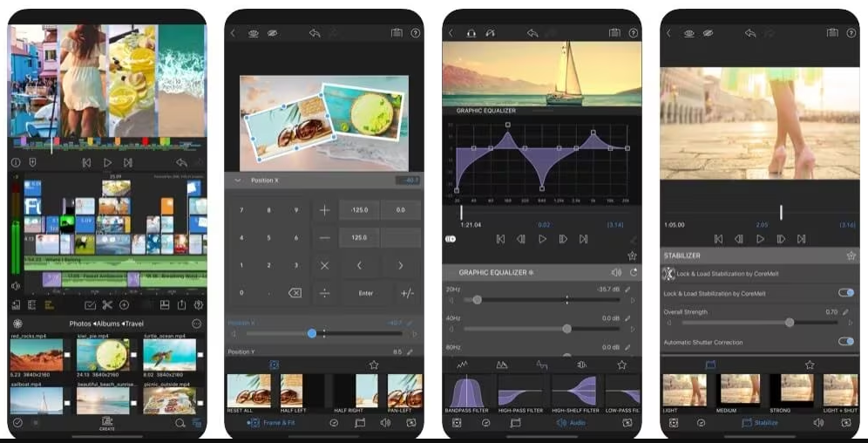This screenshot has width=868, height=443.
Task: Adjust the Position X slider handle
Action: 312,333
